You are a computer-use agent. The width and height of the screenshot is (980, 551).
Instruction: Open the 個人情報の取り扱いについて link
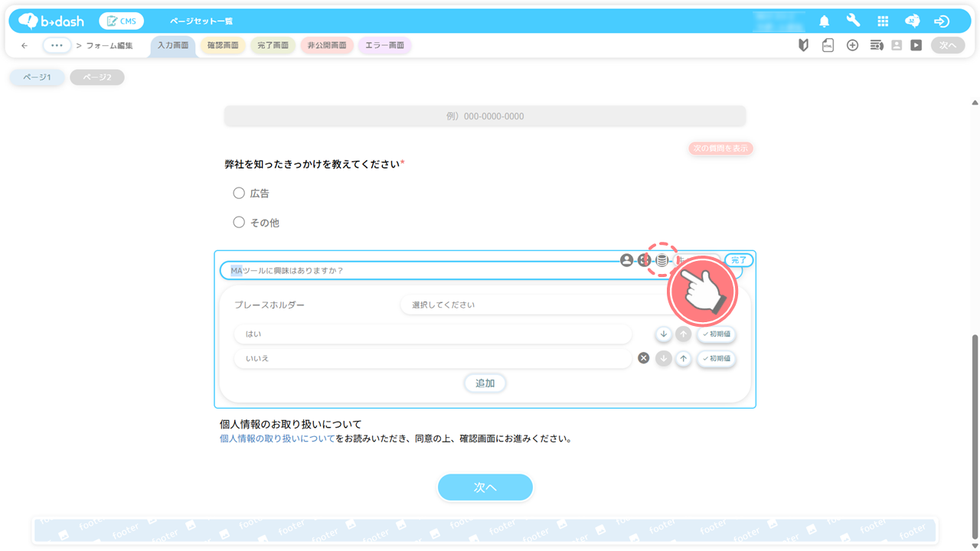277,439
